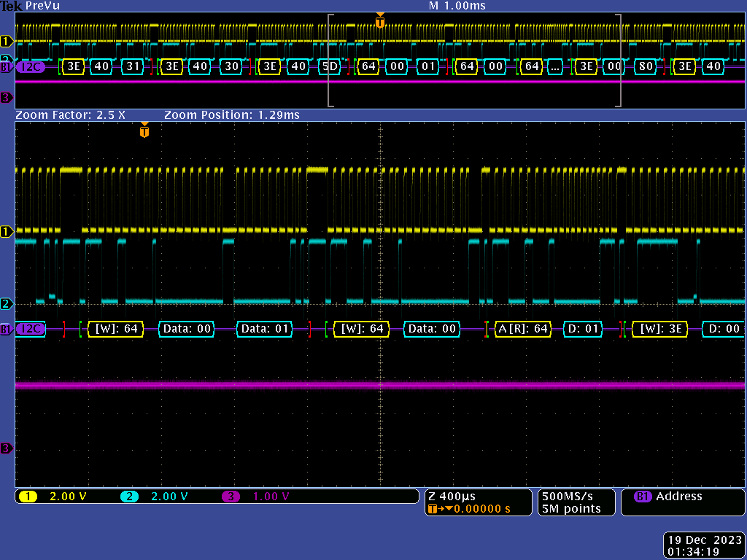747x560 pixels.
Task: Click the channel 2 cyan badge in readout
Action: pos(130,496)
